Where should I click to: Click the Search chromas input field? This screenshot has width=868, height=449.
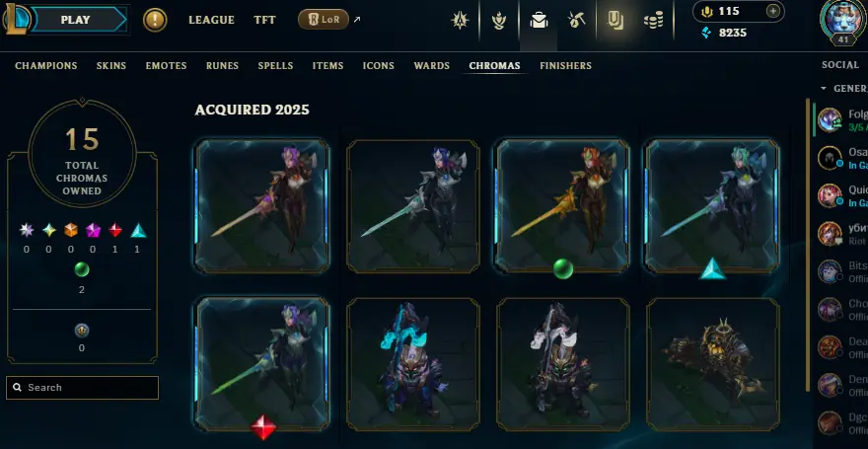point(83,388)
